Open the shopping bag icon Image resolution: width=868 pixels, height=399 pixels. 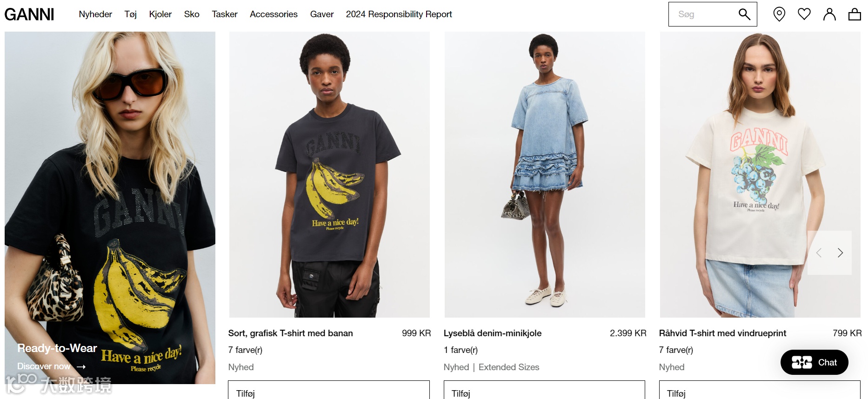(x=855, y=14)
